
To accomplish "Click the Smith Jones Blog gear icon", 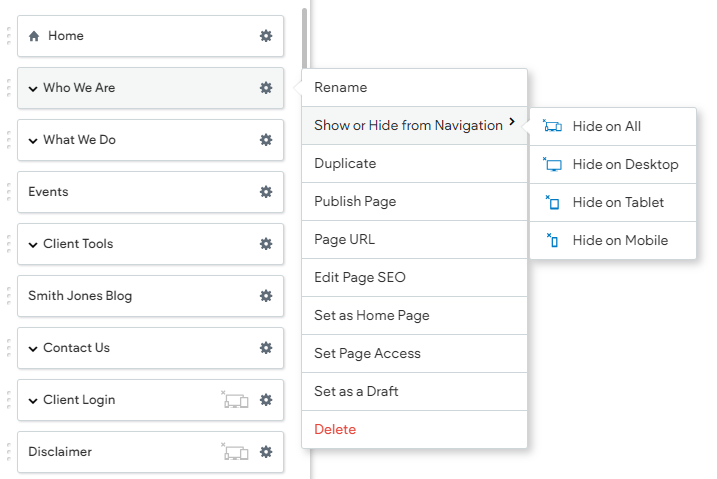I will click(x=266, y=296).
